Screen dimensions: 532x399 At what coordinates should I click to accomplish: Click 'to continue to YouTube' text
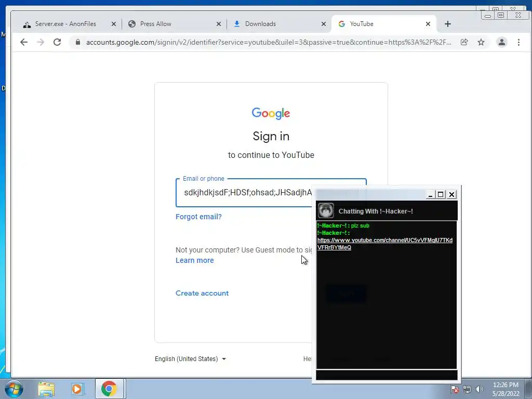coord(271,155)
